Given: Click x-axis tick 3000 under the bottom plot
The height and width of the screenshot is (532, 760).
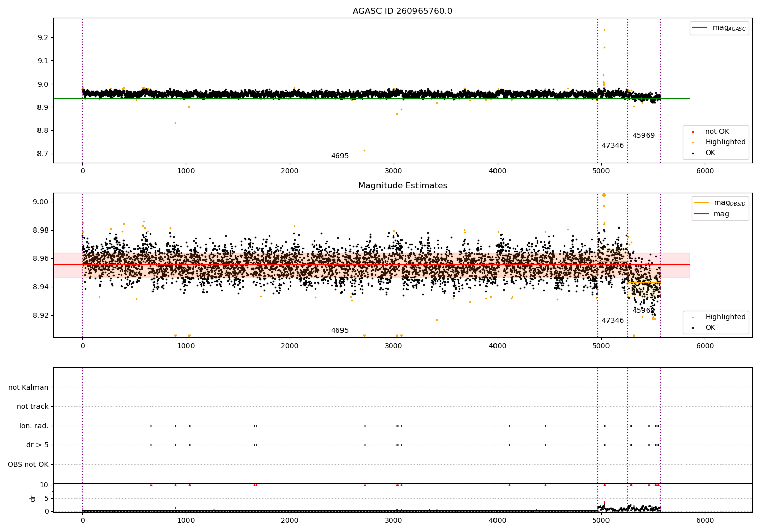Looking at the screenshot, I should pos(394,520).
